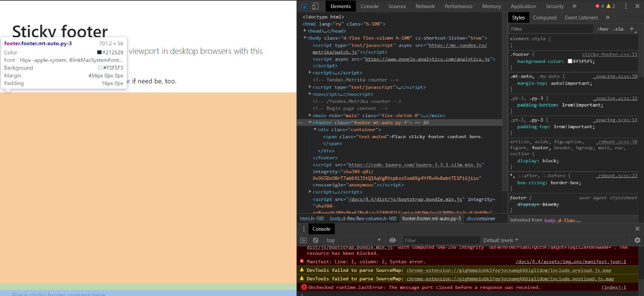Select the Styles sidebar tab
Image resolution: width=644 pixels, height=296 pixels.
[518, 18]
